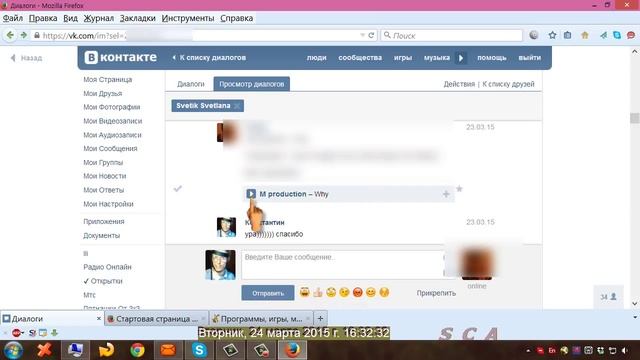Viewport: 640px width, 360px height.
Task: Click the vk.com address bar
Action: click(x=204, y=36)
